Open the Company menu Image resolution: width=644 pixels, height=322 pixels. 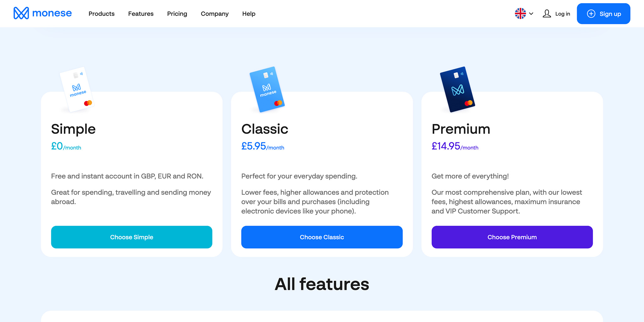point(215,14)
